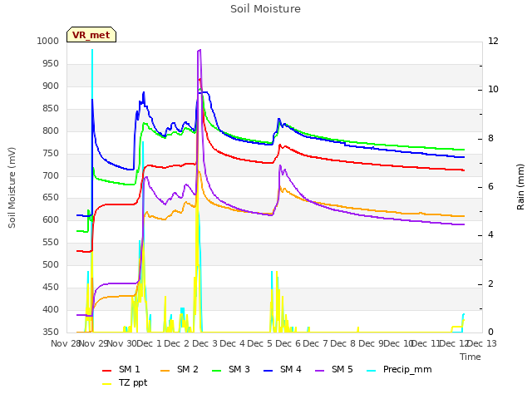Toggle the SM 3 legend entry

(x=231, y=369)
